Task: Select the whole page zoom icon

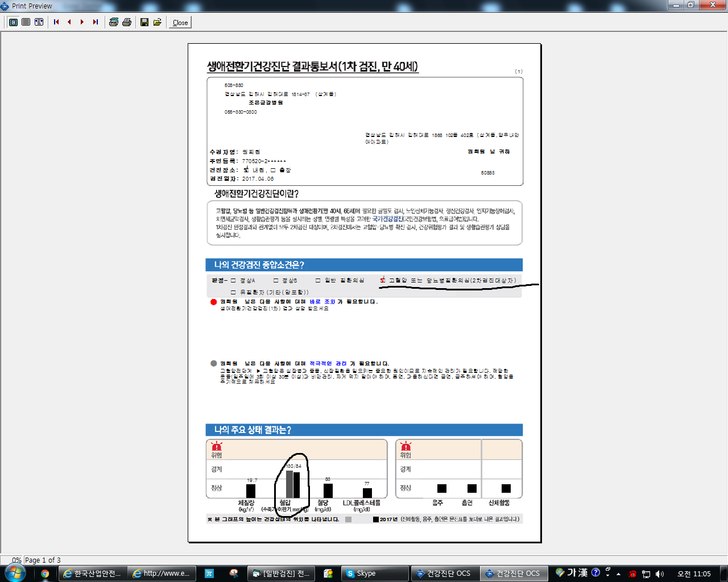Action: point(13,22)
